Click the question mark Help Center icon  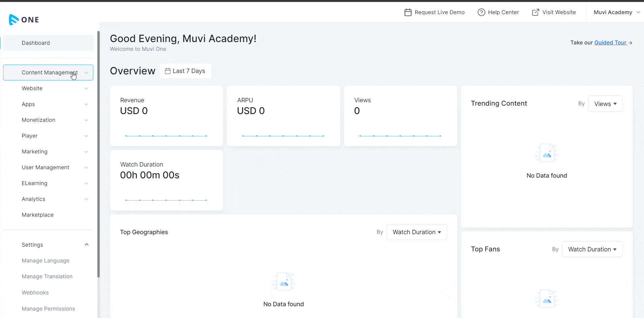[481, 12]
